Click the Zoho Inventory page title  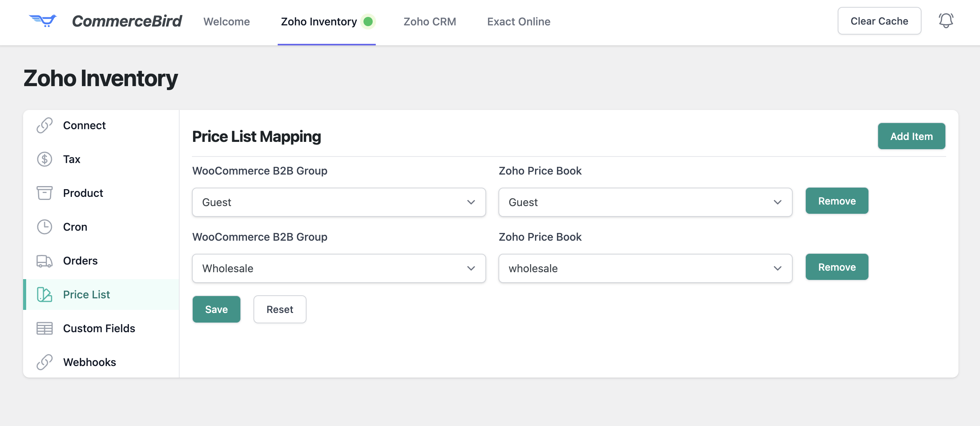coord(101,78)
